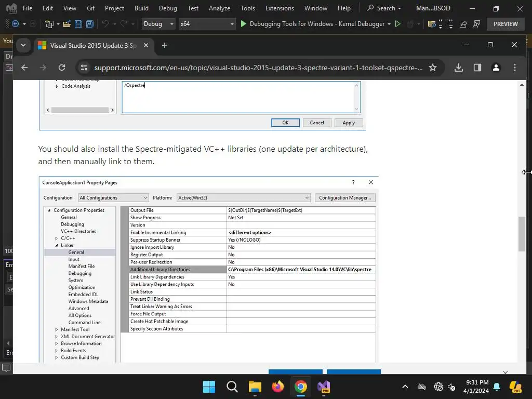Viewport: 532px width, 399px height.
Task: Open the Platform 'Active(Win32)' combo box
Action: [244, 197]
